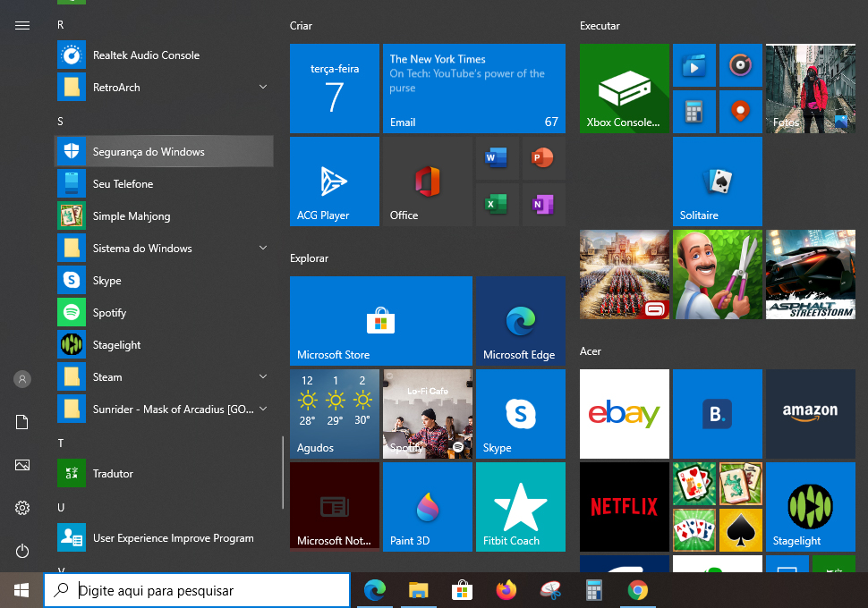Launch Spotify from the app list
This screenshot has width=868, height=608.
point(165,313)
